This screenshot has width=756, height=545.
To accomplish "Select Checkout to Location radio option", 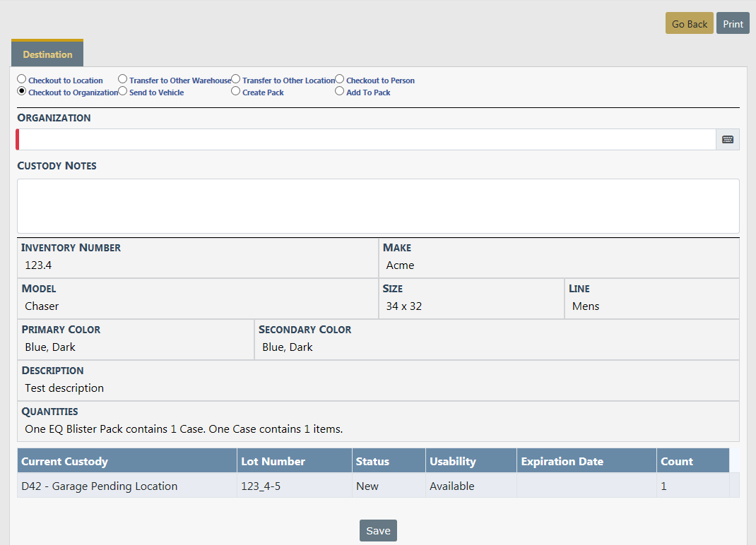I will tap(22, 80).
